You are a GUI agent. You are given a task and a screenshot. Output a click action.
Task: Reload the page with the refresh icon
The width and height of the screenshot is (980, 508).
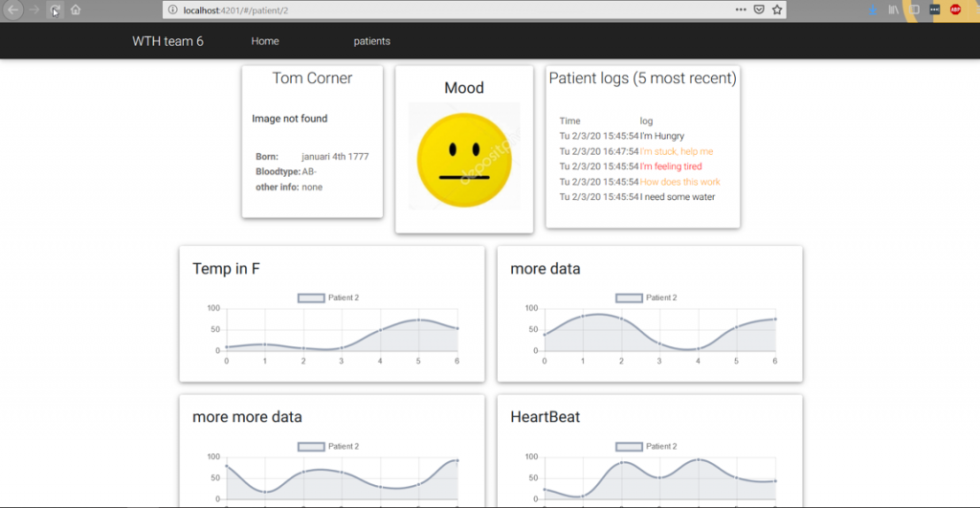55,10
